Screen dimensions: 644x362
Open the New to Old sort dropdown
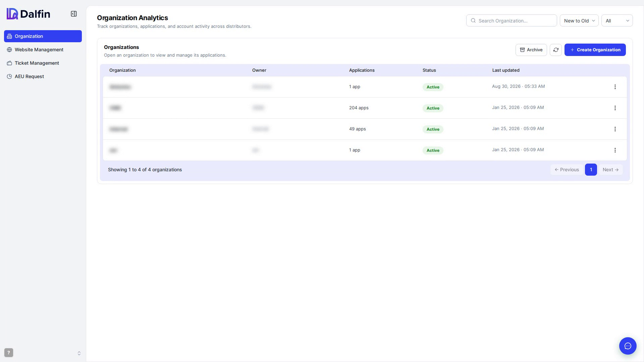click(579, 20)
